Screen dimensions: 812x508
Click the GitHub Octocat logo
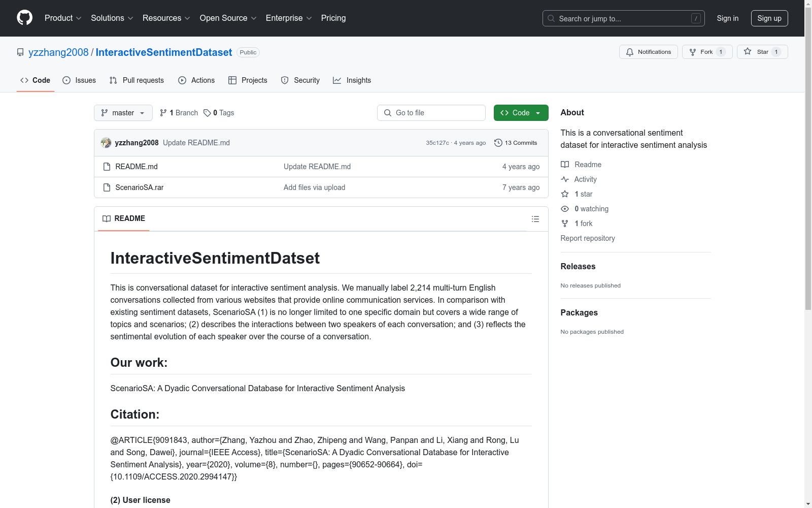tap(24, 18)
